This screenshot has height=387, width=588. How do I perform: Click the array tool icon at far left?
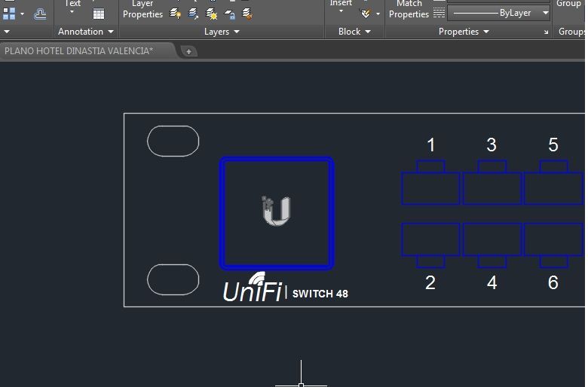tap(9, 14)
